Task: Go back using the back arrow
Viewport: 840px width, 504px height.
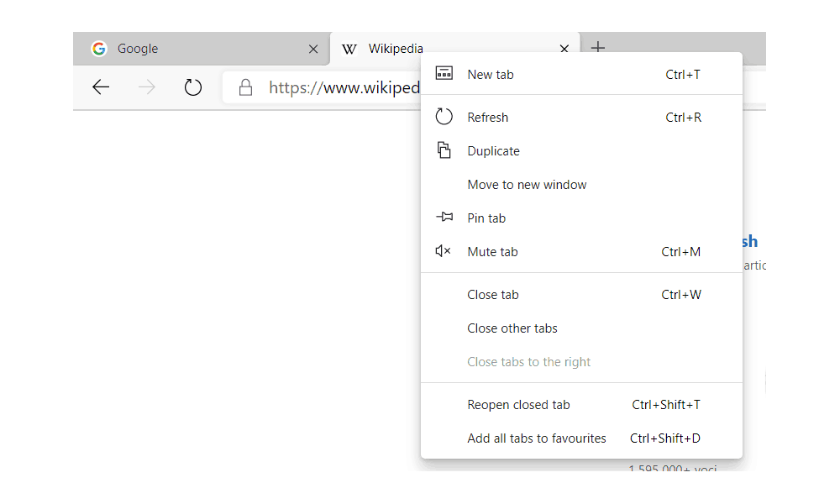Action: (100, 87)
